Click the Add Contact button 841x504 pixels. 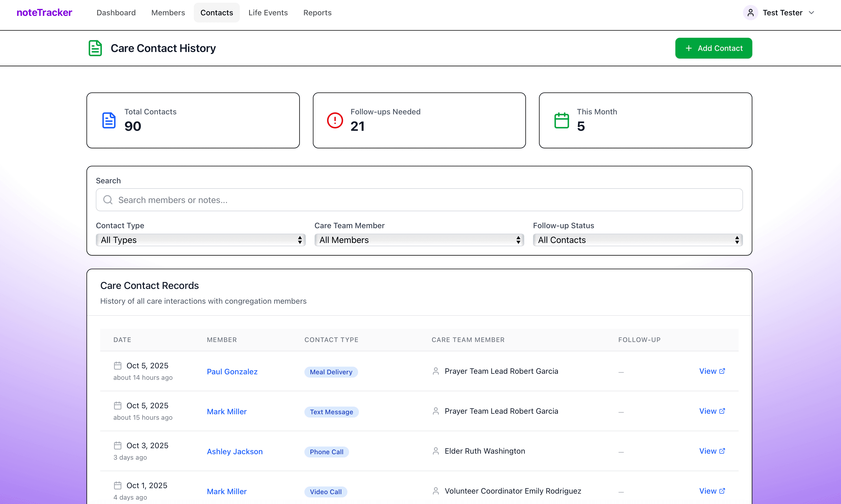pos(714,48)
